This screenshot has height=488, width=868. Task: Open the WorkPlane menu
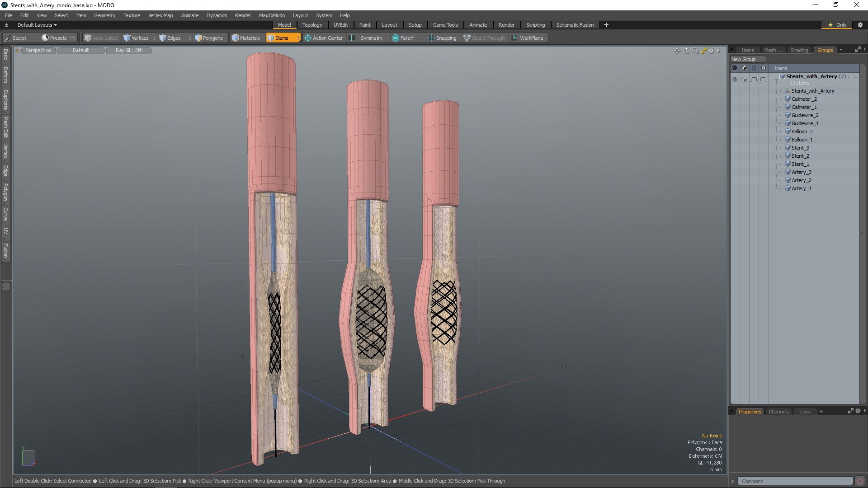(x=527, y=38)
